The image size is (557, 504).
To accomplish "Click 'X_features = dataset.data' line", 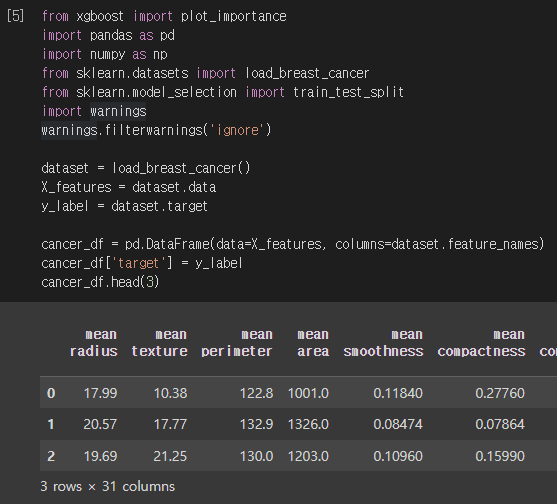I will [129, 187].
